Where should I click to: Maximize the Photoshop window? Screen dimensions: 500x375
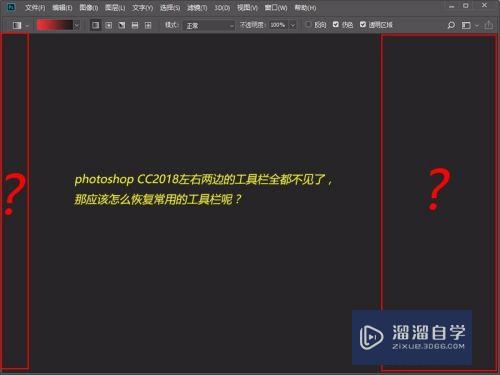point(466,6)
